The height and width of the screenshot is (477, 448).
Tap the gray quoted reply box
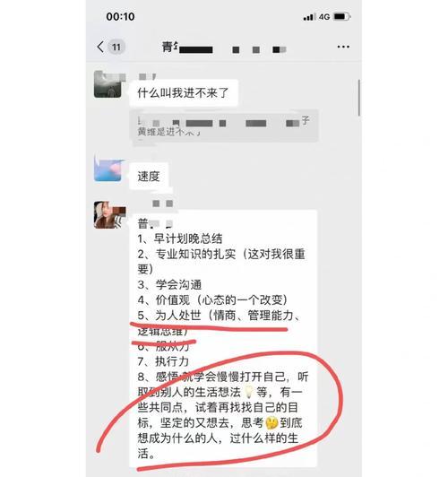click(x=224, y=126)
